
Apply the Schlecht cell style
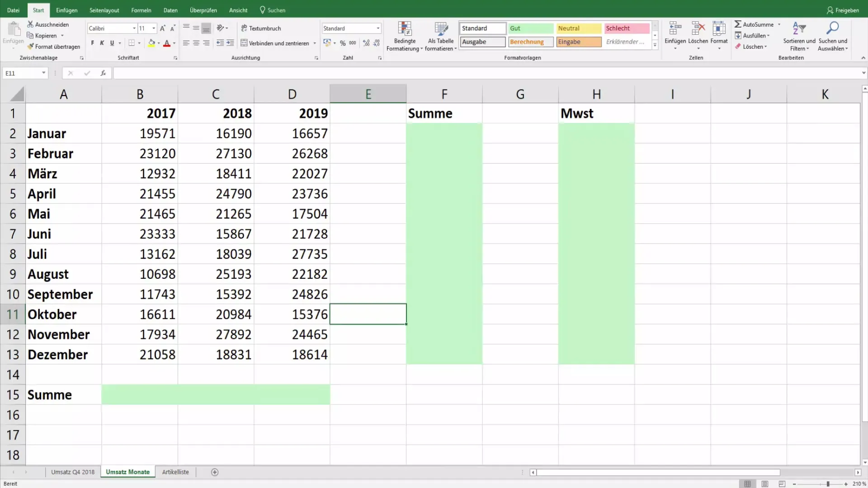tap(627, 28)
